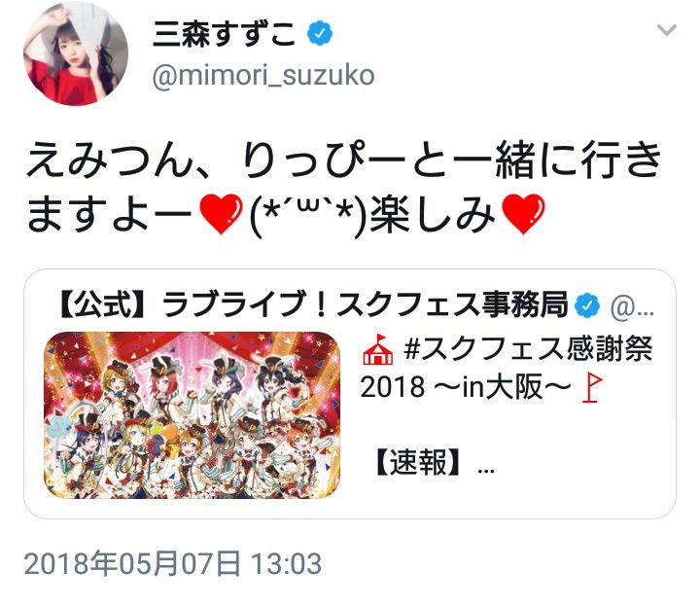Click the quoted account's verified badge
700x606 pixels.
[586, 305]
